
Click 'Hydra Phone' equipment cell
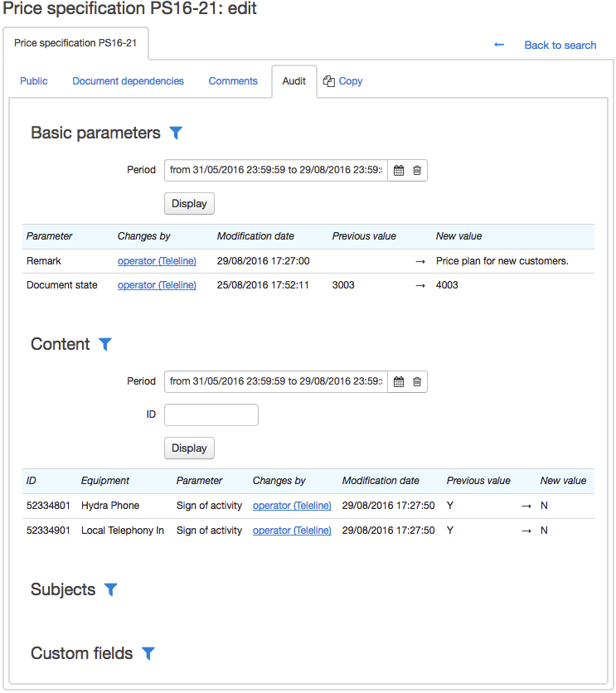point(110,505)
